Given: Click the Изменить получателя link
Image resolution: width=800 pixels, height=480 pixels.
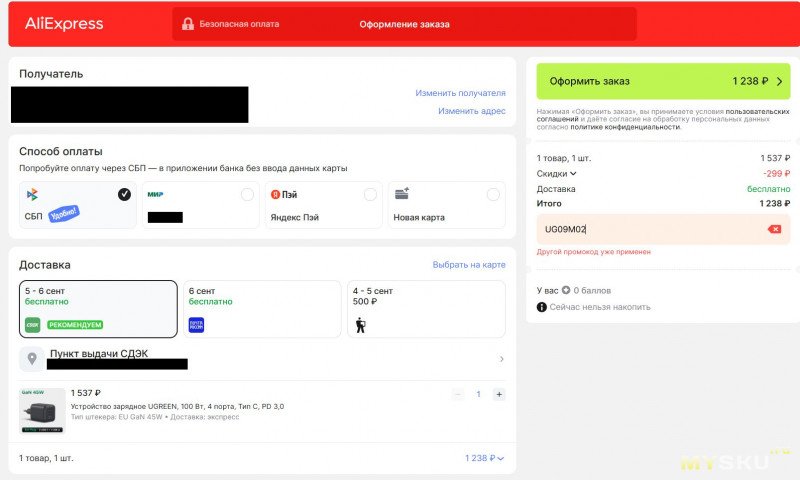Looking at the screenshot, I should point(460,93).
